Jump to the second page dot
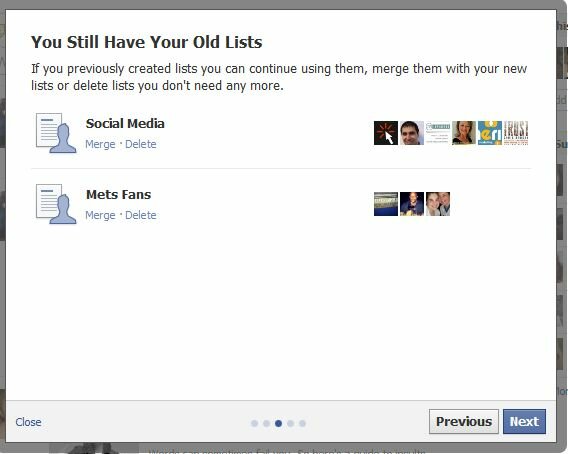This screenshot has height=454, width=568. click(266, 423)
